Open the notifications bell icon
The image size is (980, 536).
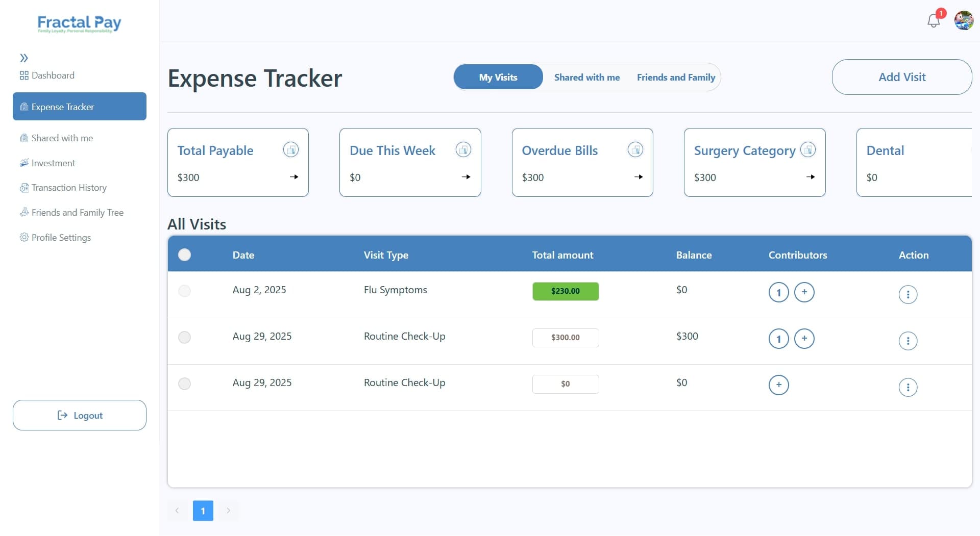(x=933, y=21)
